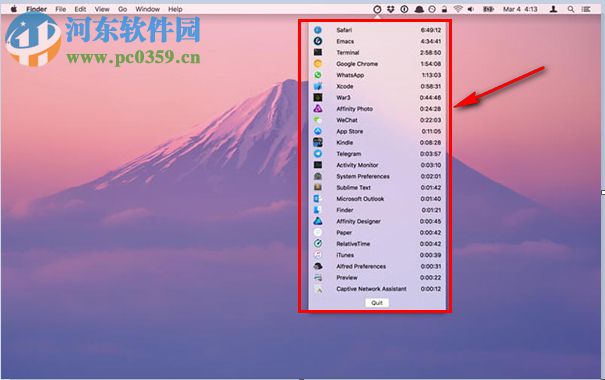Click Xcode time 0:58:31
This screenshot has width=605, height=380.
point(431,86)
